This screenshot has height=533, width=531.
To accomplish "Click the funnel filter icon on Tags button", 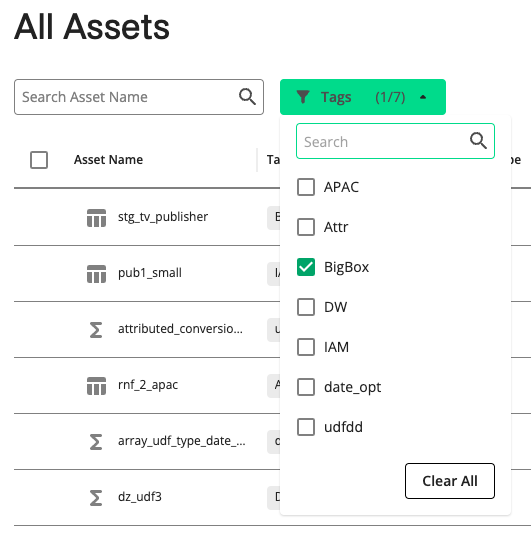I will coord(303,97).
